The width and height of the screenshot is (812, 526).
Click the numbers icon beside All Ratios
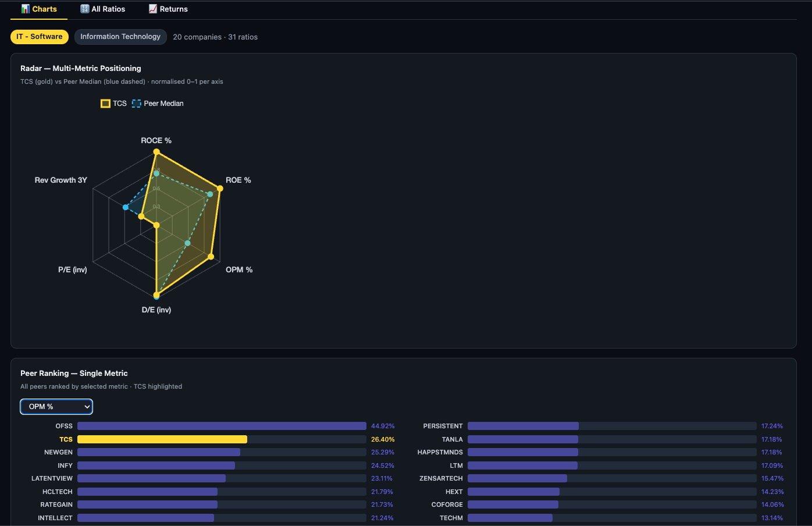(85, 9)
